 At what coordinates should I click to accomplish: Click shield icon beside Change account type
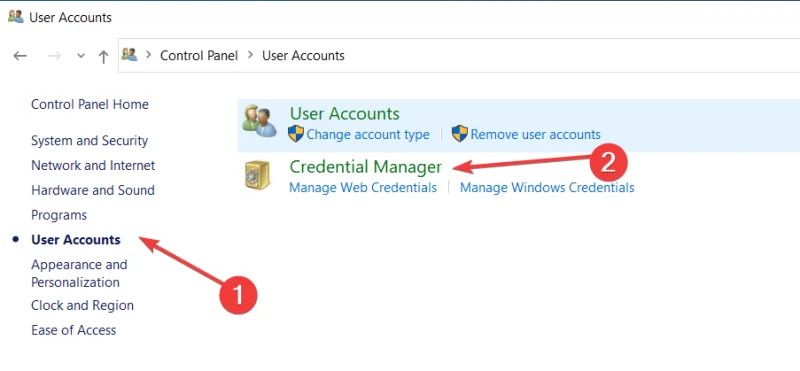point(296,134)
